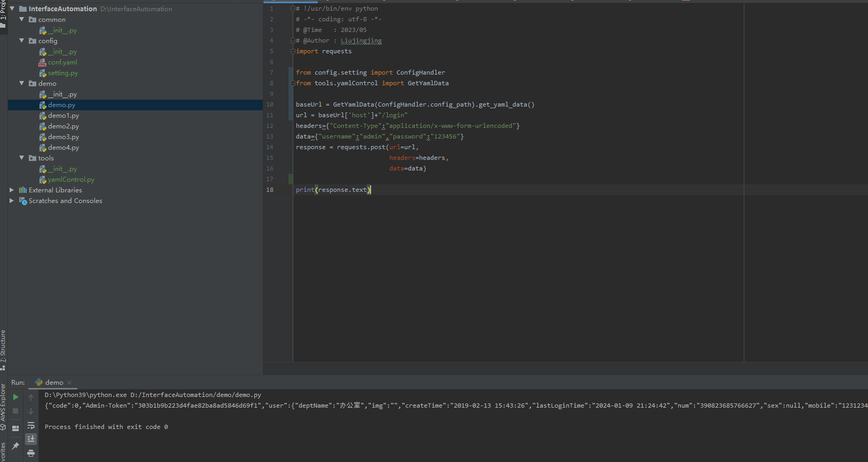The width and height of the screenshot is (868, 462).
Task: Collapse the config folder arrow
Action: coord(22,40)
